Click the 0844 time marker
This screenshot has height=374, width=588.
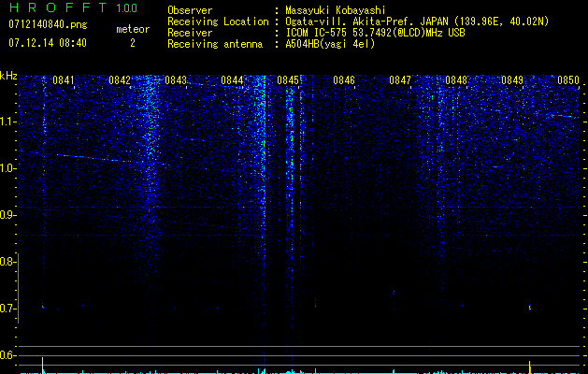click(x=232, y=80)
